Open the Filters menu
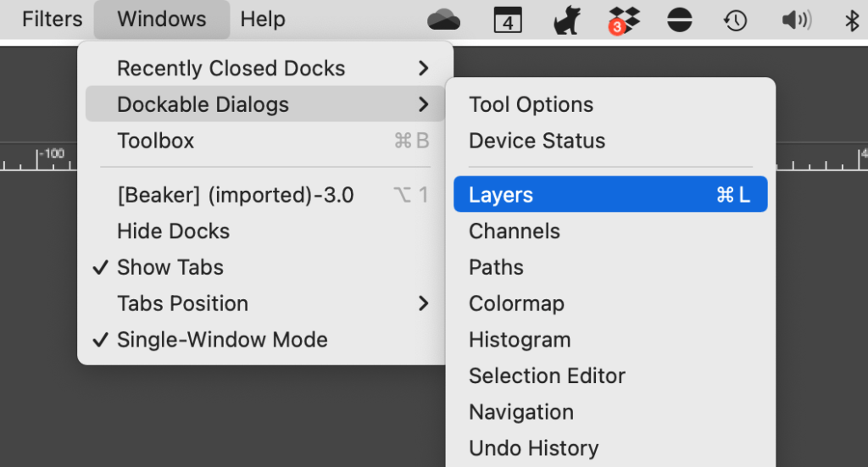Viewport: 868px width, 467px height. coord(53,19)
